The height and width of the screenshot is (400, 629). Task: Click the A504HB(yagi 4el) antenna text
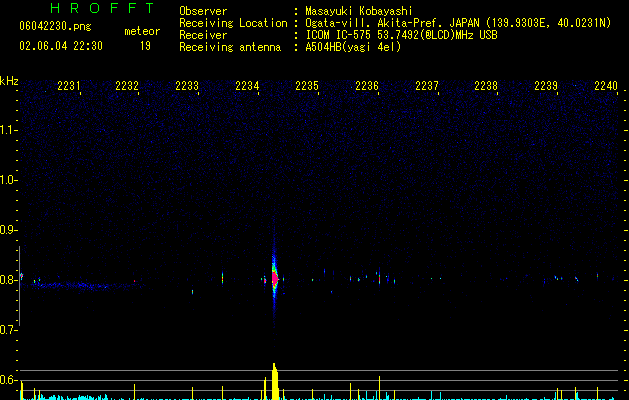point(353,47)
